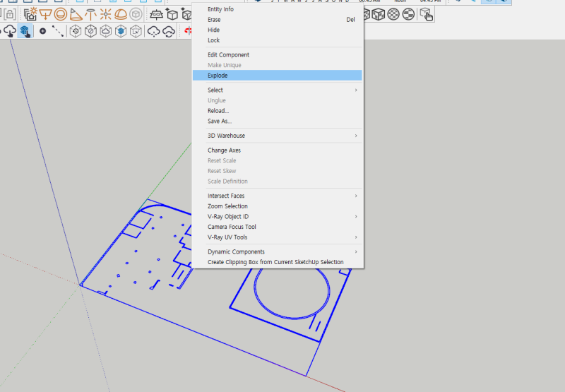This screenshot has width=565, height=392.
Task: Click the cloud with dots icon
Action: pyautogui.click(x=153, y=31)
